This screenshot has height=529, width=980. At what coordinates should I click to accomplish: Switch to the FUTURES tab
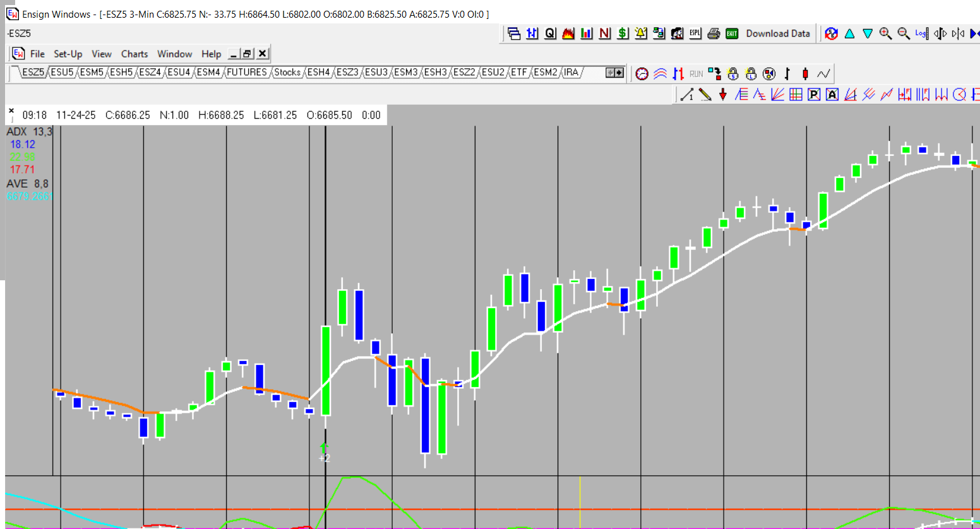click(246, 73)
